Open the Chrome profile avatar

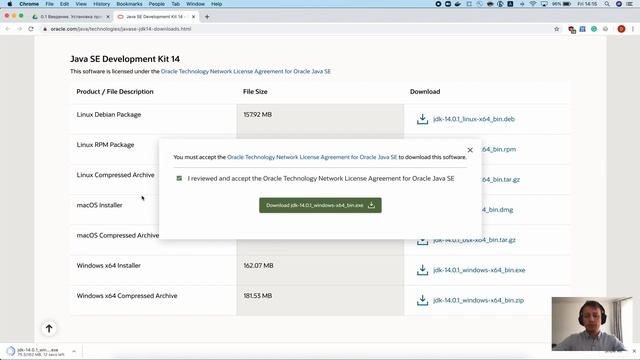621,29
